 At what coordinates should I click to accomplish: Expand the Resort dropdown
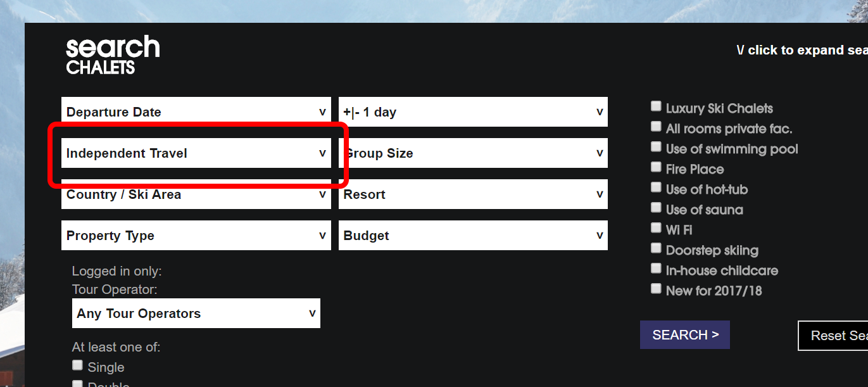(472, 194)
